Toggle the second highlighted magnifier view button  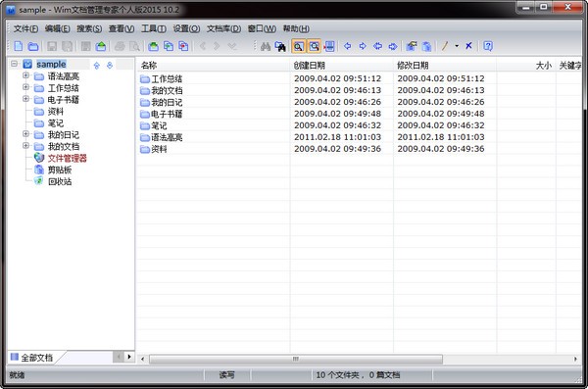314,46
